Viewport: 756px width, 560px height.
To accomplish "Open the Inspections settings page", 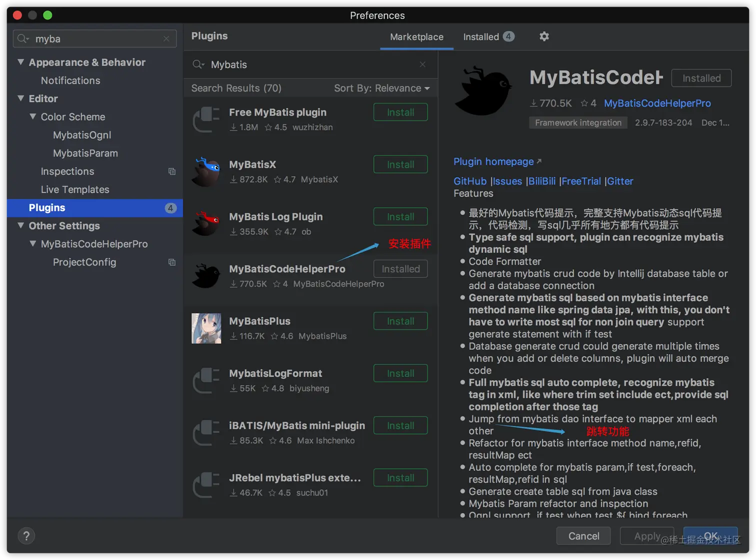I will coord(67,172).
